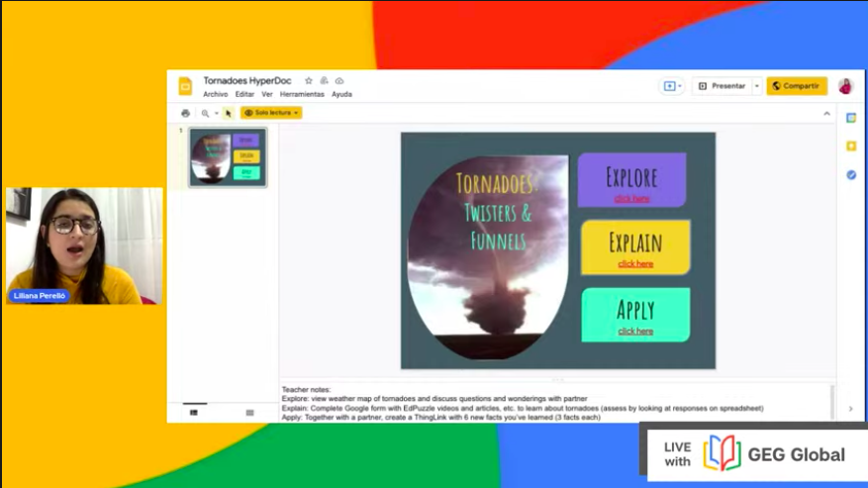Open the zoom level dropdown arrow

pos(217,113)
